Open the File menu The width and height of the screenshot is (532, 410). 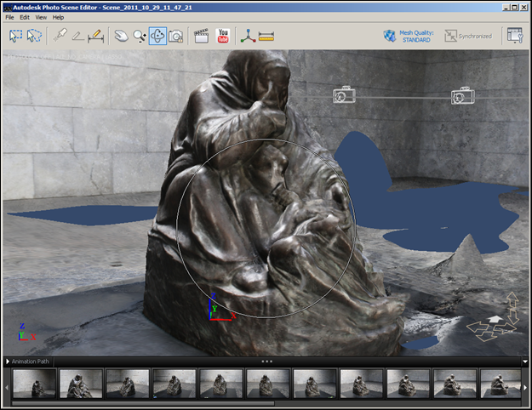coord(9,17)
